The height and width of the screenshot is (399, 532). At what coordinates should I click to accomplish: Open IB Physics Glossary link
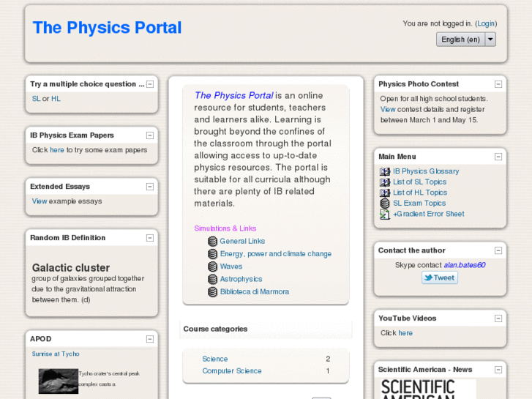426,171
